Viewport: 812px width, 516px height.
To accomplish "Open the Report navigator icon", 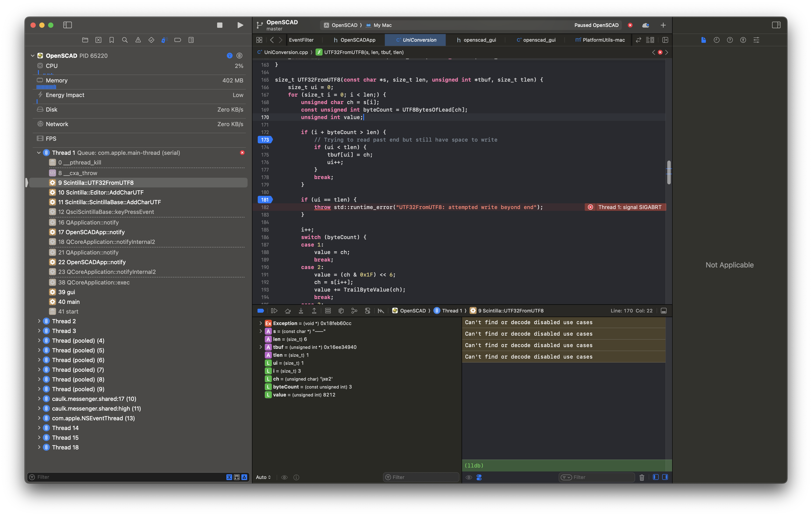I will [191, 40].
